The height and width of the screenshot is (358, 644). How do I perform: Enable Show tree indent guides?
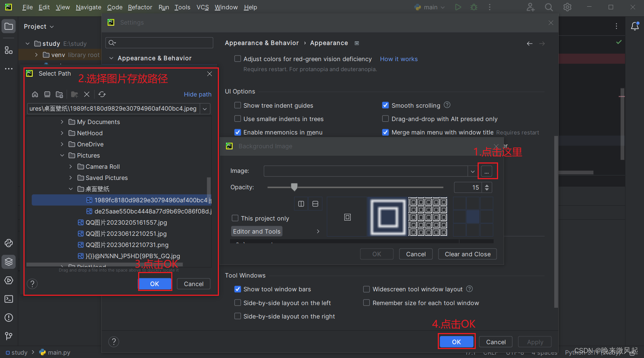click(237, 105)
